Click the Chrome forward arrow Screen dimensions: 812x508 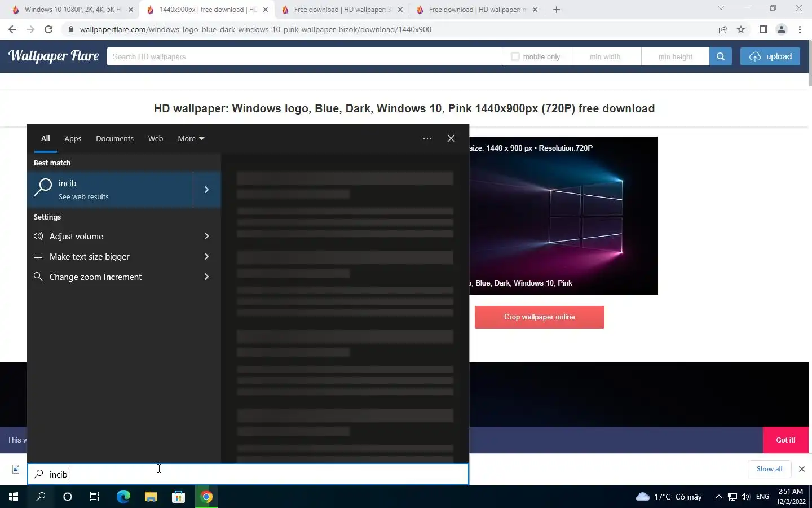pos(30,29)
